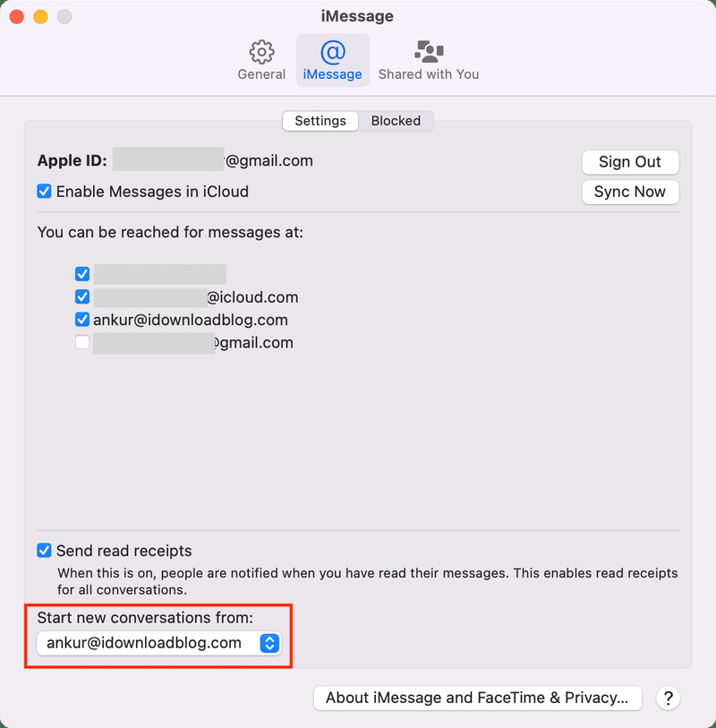
Task: Minimize window with the yellow button
Action: [40, 17]
